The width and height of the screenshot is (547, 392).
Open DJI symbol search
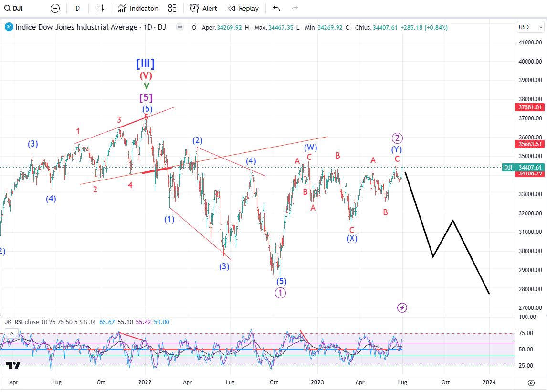(14, 8)
